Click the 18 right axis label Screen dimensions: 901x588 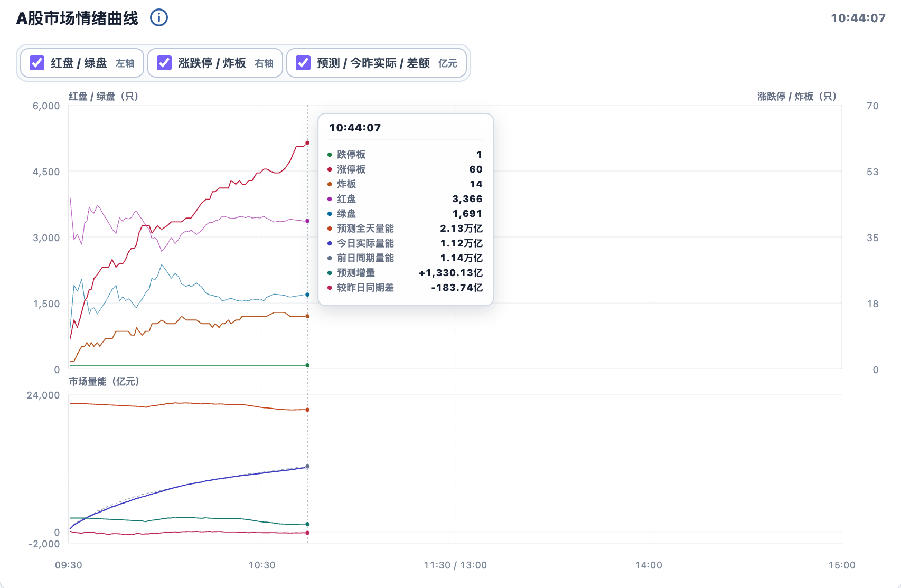(872, 304)
